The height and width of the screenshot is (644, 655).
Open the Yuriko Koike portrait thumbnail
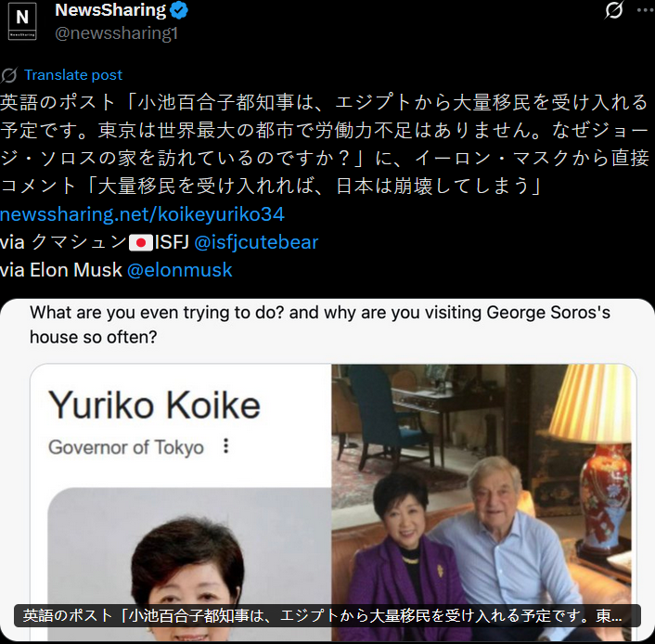pyautogui.click(x=189, y=564)
